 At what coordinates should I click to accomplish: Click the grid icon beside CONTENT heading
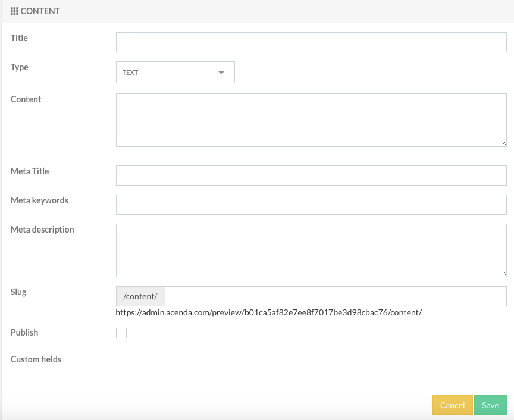14,11
